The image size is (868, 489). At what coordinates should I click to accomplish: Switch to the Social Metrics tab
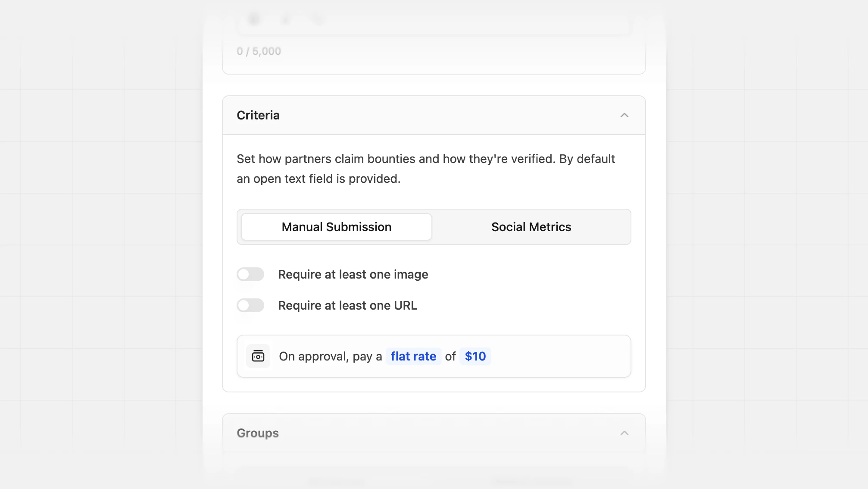coord(531,227)
